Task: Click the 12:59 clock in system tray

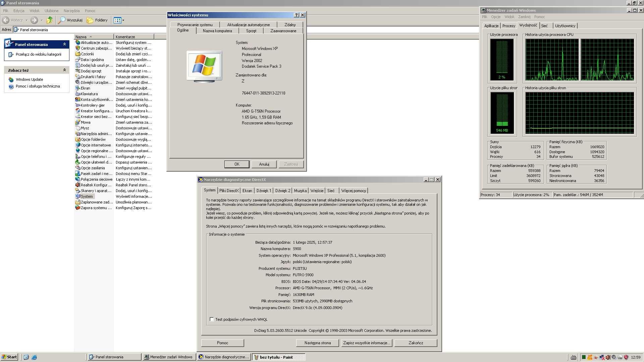Action: coord(636,357)
